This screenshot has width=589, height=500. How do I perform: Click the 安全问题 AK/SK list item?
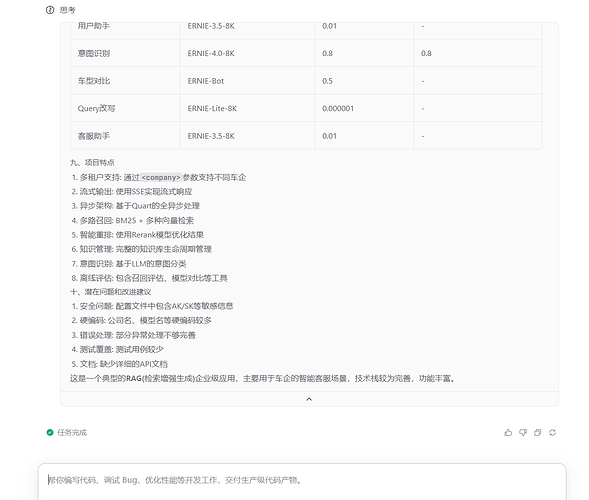point(153,306)
